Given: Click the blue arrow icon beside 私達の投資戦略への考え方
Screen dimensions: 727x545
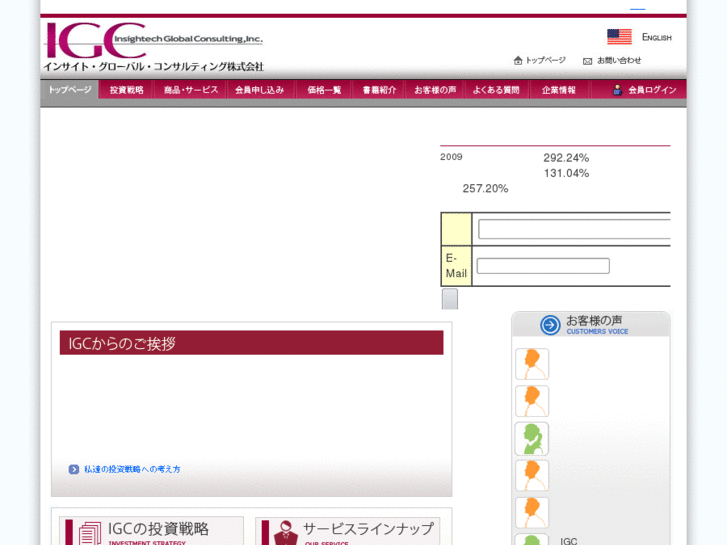Looking at the screenshot, I should click(x=74, y=469).
